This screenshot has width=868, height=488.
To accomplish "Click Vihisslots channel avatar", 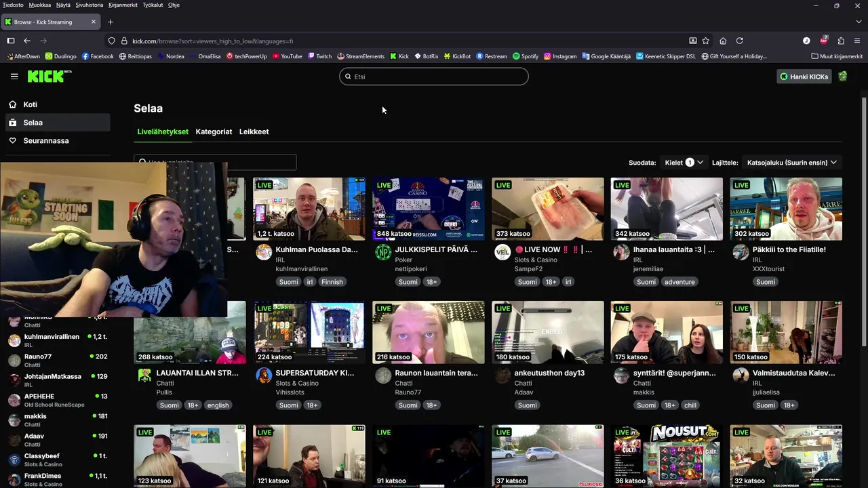I will coord(264,375).
